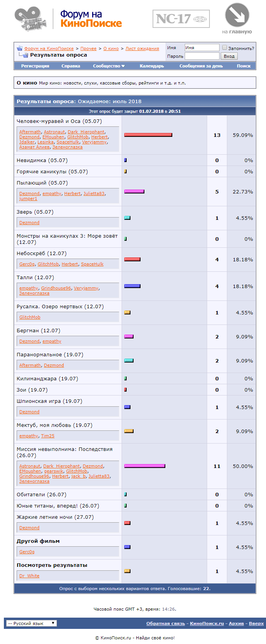Click the magenta bar for 'Миссия невыполнима'
266x644 pixels.
click(144, 466)
